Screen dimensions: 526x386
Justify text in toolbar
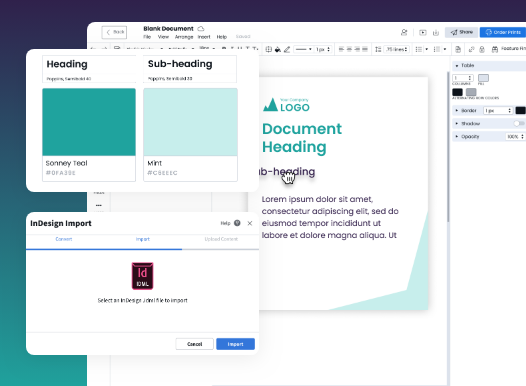(x=365, y=49)
